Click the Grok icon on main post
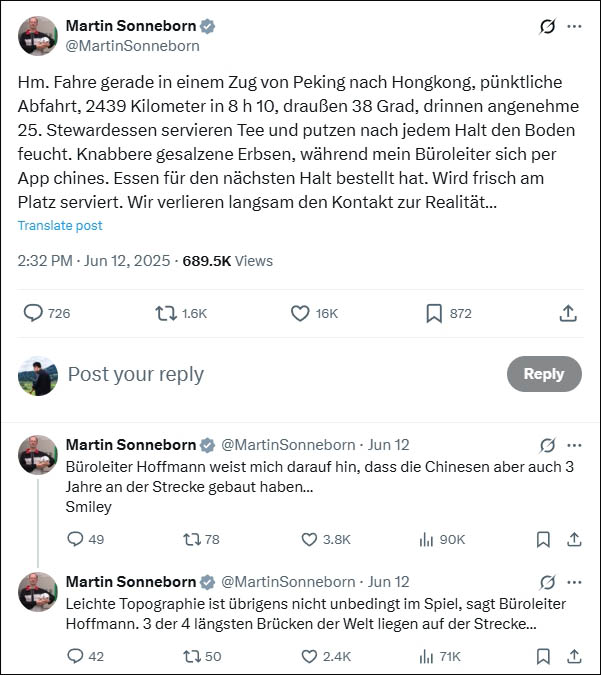The image size is (601, 675). tap(547, 27)
